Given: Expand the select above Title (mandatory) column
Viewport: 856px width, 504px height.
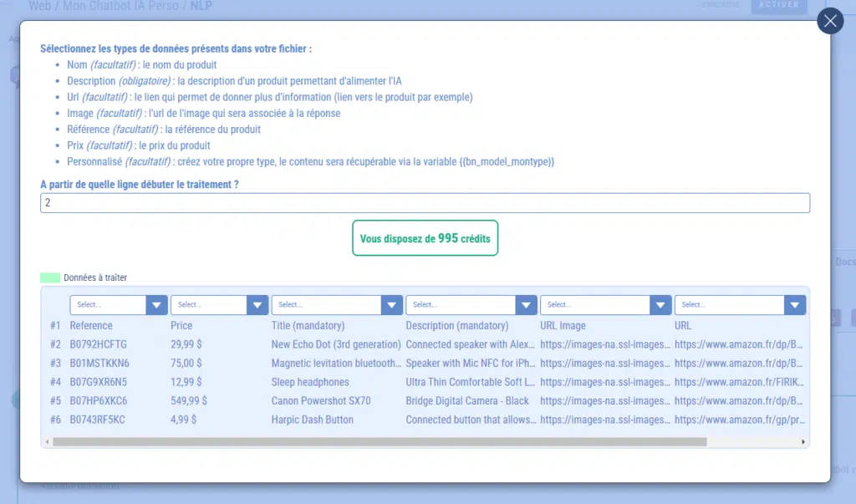Looking at the screenshot, I should (337, 305).
